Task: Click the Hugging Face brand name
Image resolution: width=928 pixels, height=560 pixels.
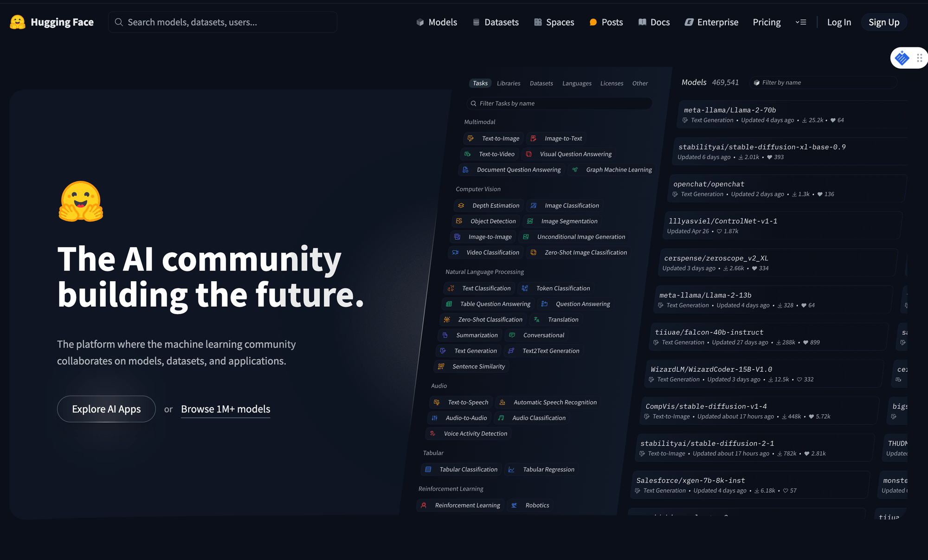Action: coord(62,22)
